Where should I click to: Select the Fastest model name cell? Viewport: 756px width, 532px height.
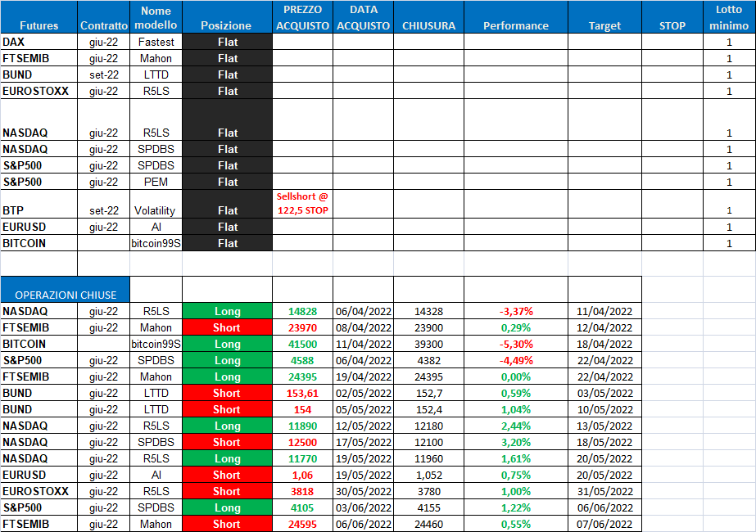click(x=156, y=42)
